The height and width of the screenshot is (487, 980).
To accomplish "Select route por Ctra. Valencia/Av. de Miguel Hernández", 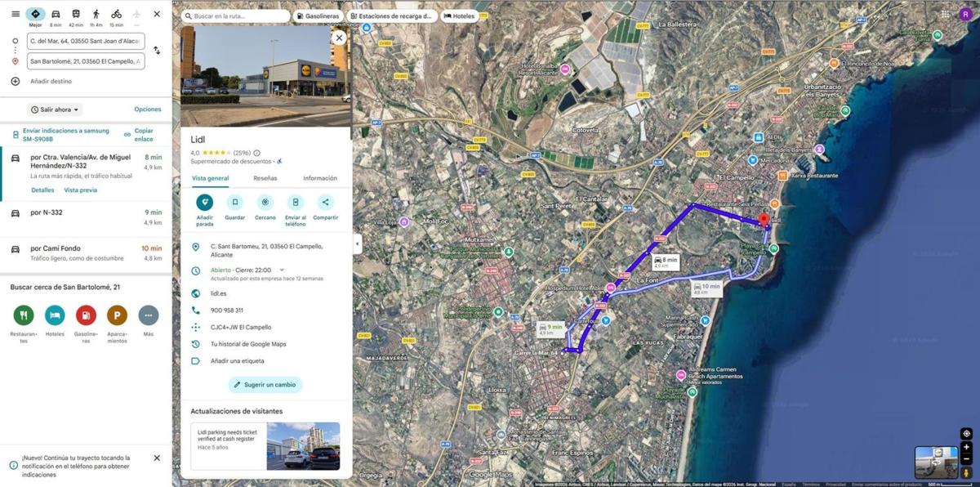I will pyautogui.click(x=86, y=174).
